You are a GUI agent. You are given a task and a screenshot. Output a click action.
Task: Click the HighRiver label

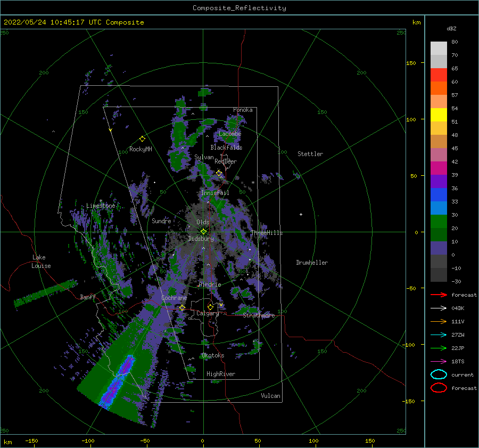click(x=221, y=374)
